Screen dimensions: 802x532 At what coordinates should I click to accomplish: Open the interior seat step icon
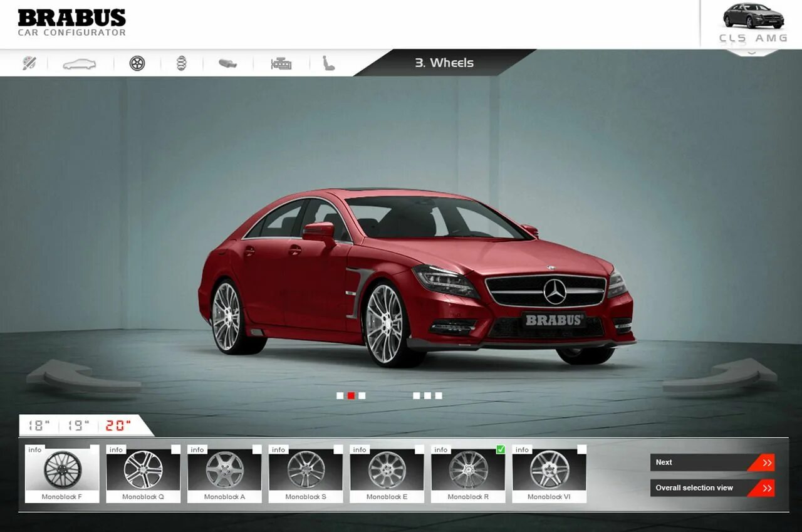tap(328, 63)
